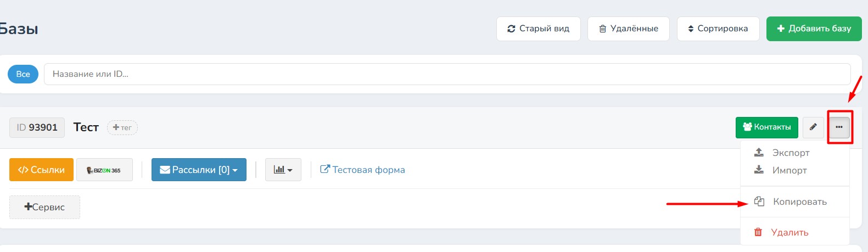Screen dimensions: 868x252
Task: Select Экспорт from the context menu
Action: pos(791,153)
